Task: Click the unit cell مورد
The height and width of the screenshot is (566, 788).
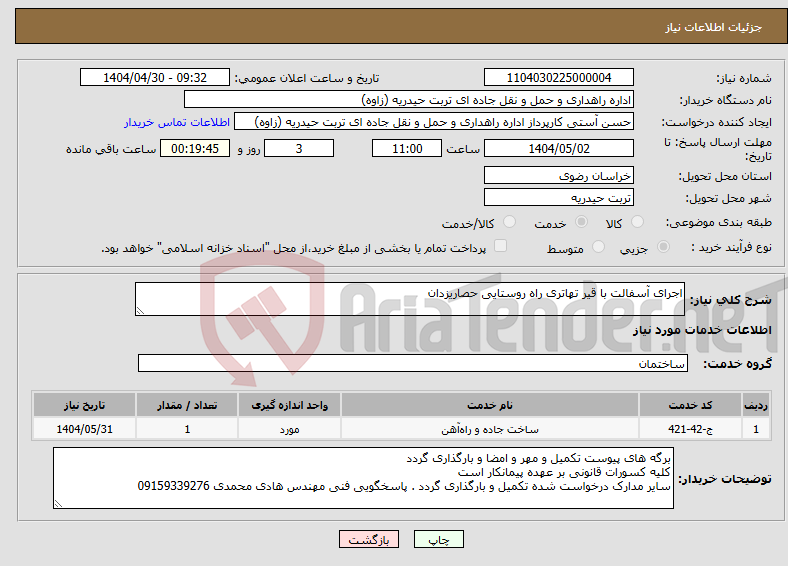Action: (x=289, y=429)
